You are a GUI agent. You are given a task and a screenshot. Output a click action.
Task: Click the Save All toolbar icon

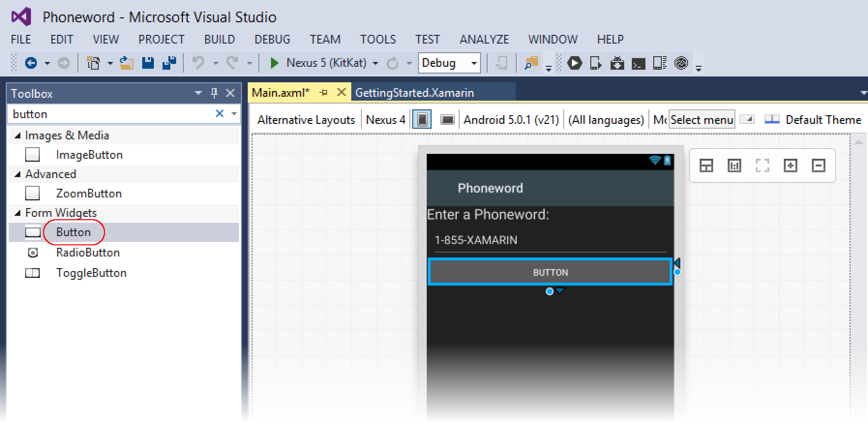pos(169,63)
